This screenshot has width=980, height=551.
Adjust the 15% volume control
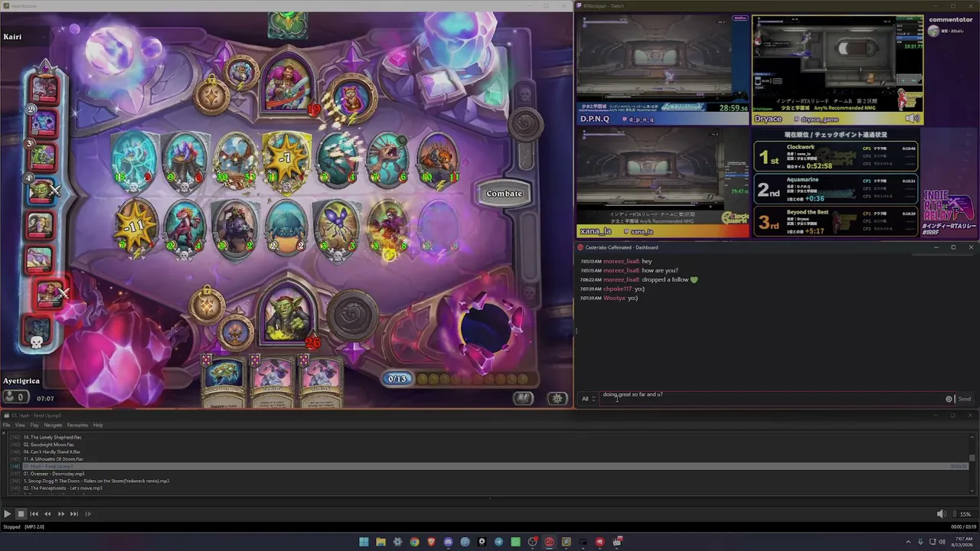(x=965, y=514)
